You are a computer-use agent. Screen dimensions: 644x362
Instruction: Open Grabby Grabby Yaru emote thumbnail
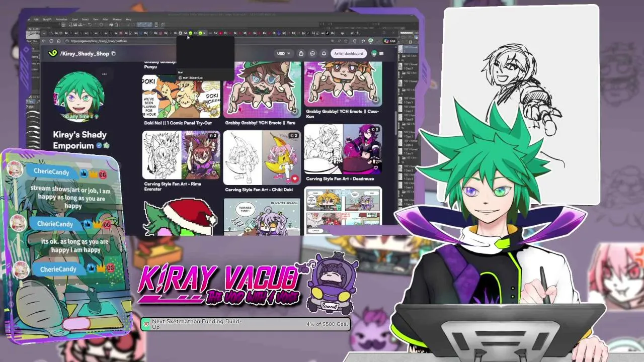262,89
